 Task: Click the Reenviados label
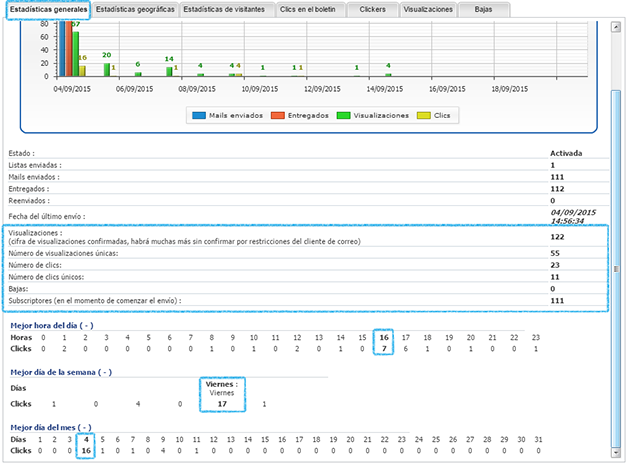[29, 201]
